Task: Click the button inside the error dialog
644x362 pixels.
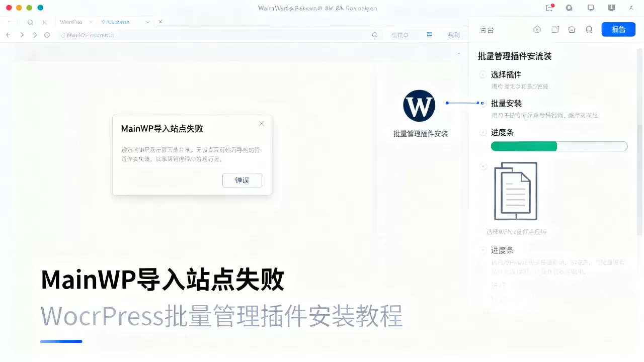Action: (242, 180)
